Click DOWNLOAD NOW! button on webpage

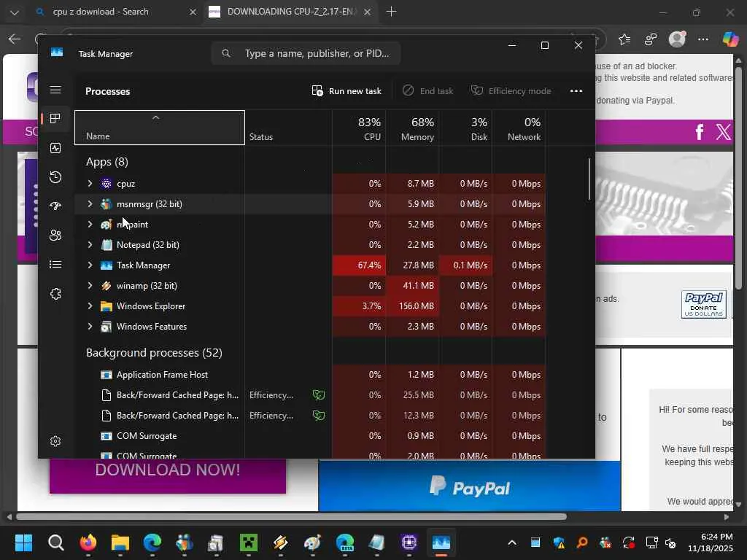(168, 476)
